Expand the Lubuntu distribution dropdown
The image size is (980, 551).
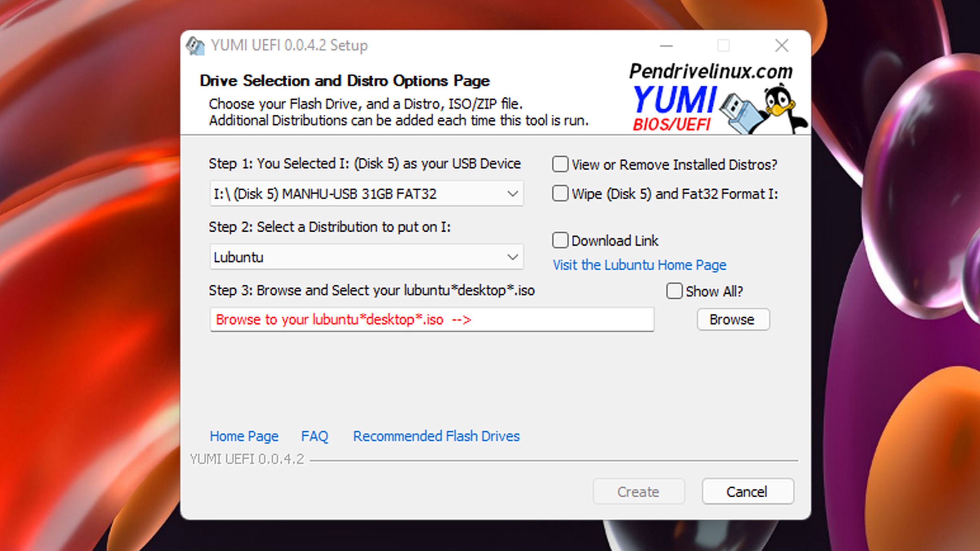pos(367,257)
